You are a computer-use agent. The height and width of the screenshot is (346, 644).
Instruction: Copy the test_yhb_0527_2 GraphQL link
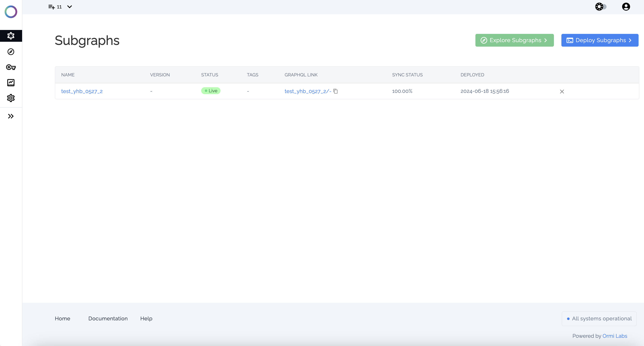(x=335, y=91)
